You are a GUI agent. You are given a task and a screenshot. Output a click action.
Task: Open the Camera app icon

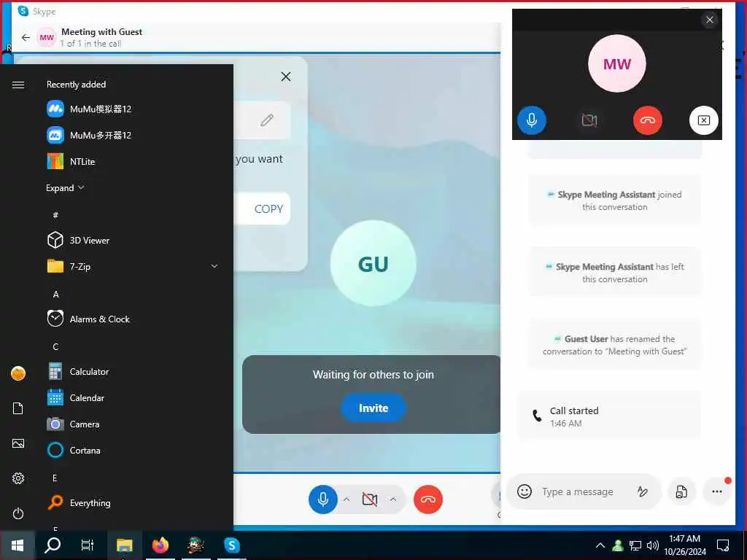[x=55, y=424]
